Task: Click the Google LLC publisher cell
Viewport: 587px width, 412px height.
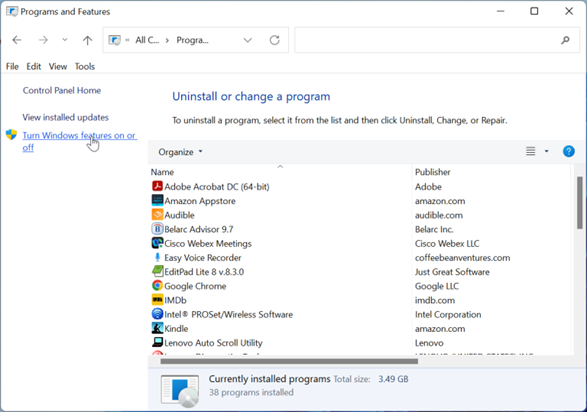Action: click(437, 286)
